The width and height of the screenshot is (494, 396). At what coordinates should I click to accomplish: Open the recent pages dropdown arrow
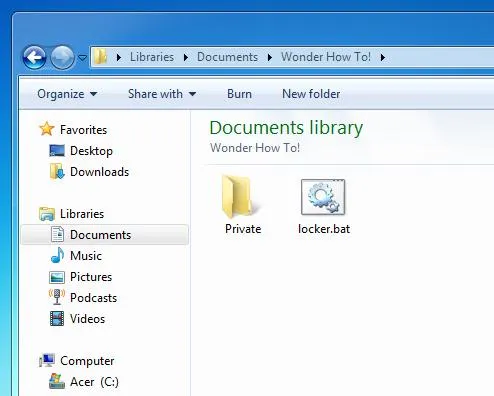[x=82, y=58]
